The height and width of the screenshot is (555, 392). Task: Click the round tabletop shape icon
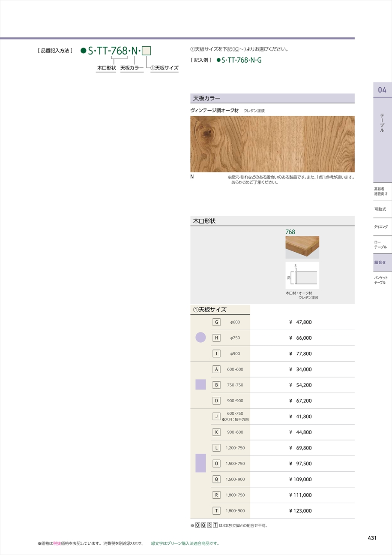click(x=200, y=338)
